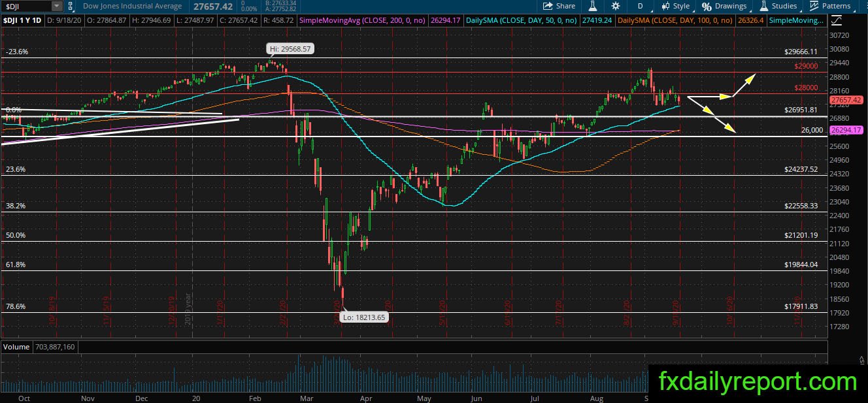
Task: Click the $24237.52 Fibonacci label
Action: pos(801,169)
